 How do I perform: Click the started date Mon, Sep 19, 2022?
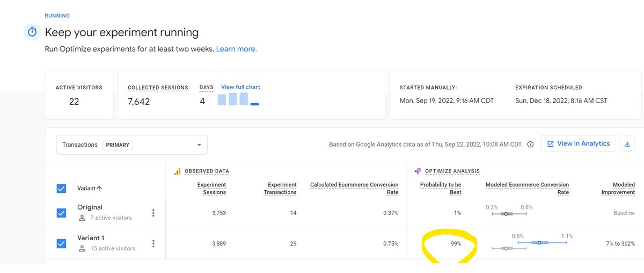tap(447, 100)
